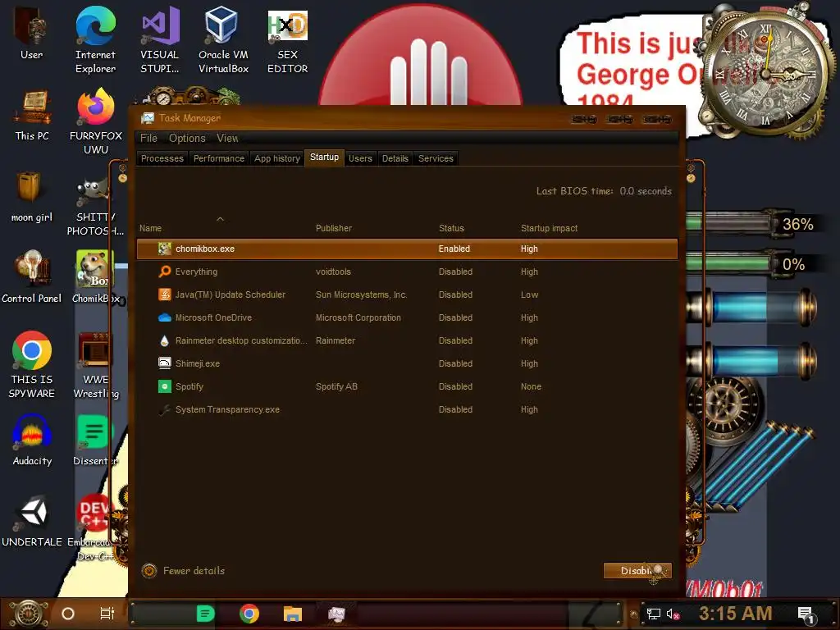This screenshot has height=630, width=840.
Task: Select the voidtools publisher cell
Action: click(x=333, y=272)
